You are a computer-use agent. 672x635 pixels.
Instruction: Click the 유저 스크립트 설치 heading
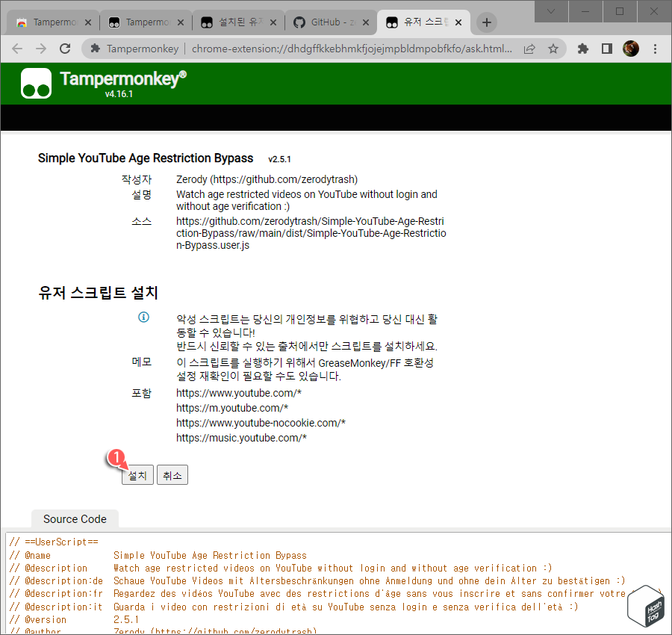[98, 292]
